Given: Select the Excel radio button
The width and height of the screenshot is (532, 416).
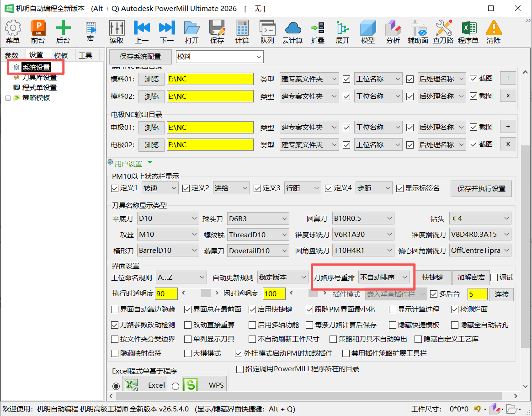Looking at the screenshot, I should pyautogui.click(x=116, y=386).
